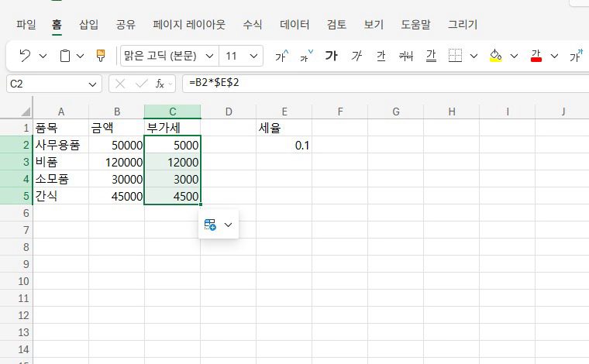The width and height of the screenshot is (589, 364).
Task: Click cell containing 4500
Action: point(172,196)
